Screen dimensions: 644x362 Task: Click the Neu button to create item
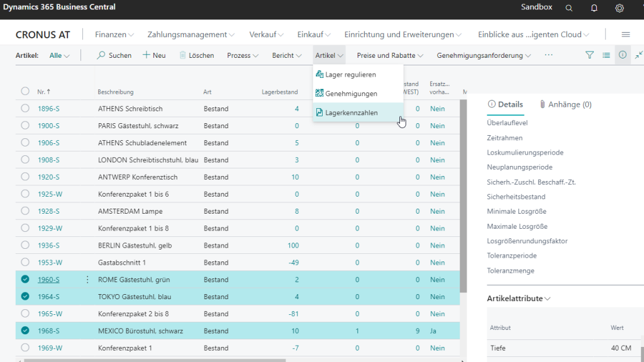coord(154,55)
